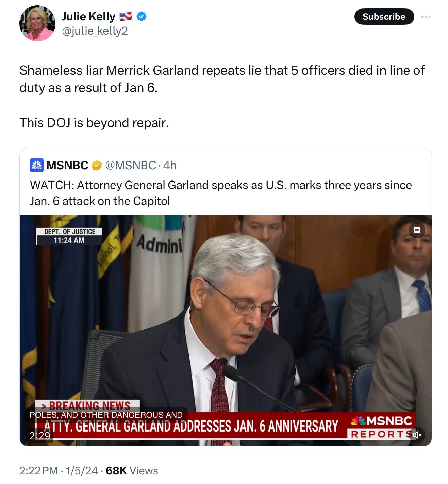Toggle closed captions CC on the video

417,230
